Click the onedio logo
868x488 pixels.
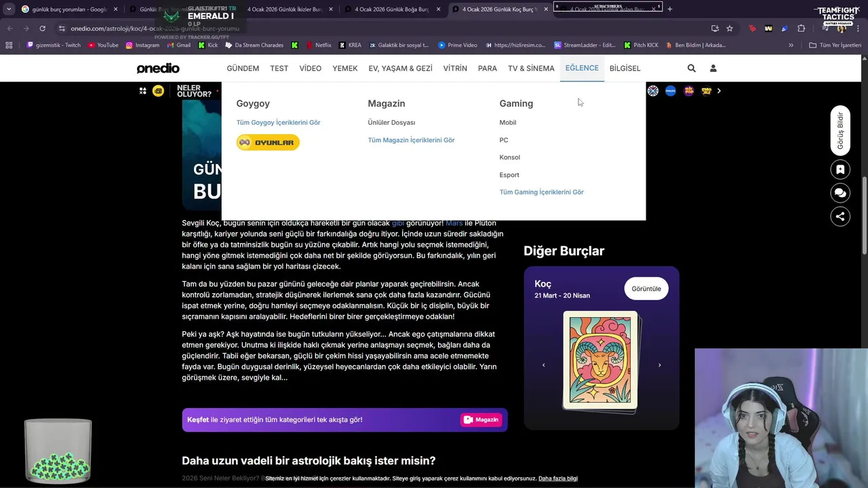(x=158, y=68)
